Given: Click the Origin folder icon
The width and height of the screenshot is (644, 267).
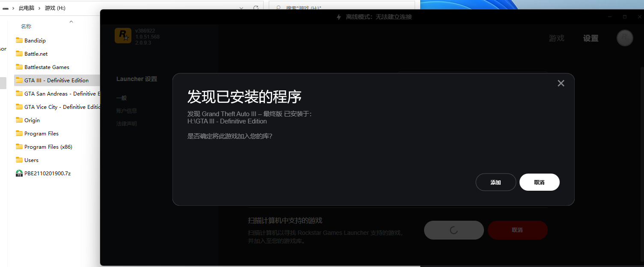Looking at the screenshot, I should pyautogui.click(x=19, y=120).
